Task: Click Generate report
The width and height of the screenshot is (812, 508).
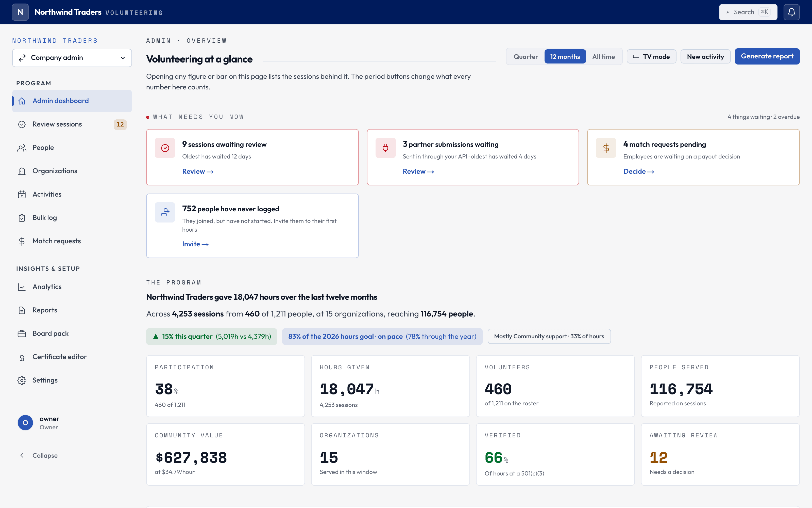Action: [x=767, y=56]
